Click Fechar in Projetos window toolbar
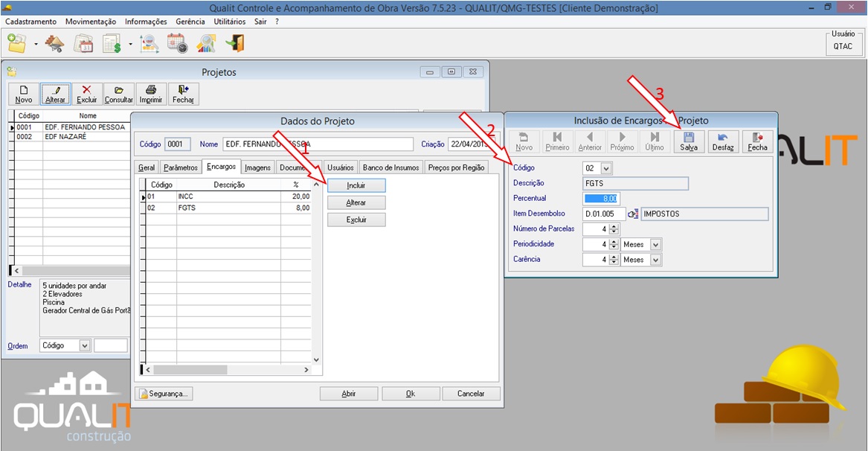 coord(183,95)
